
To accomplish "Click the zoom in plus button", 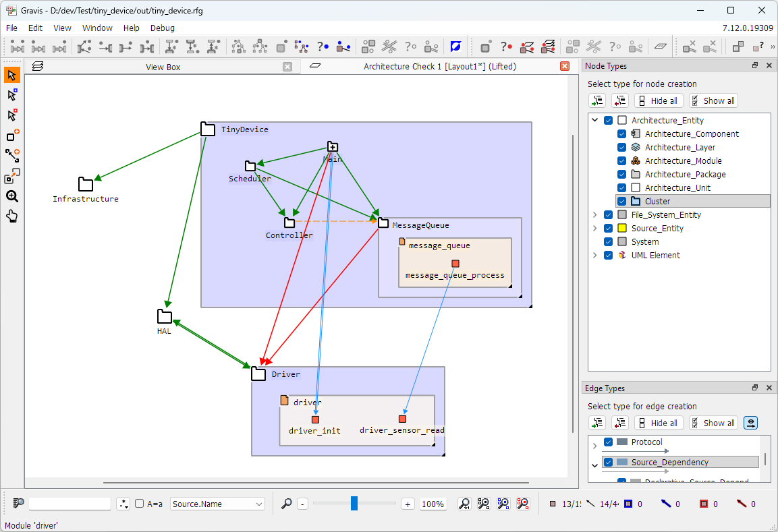I will pos(408,504).
